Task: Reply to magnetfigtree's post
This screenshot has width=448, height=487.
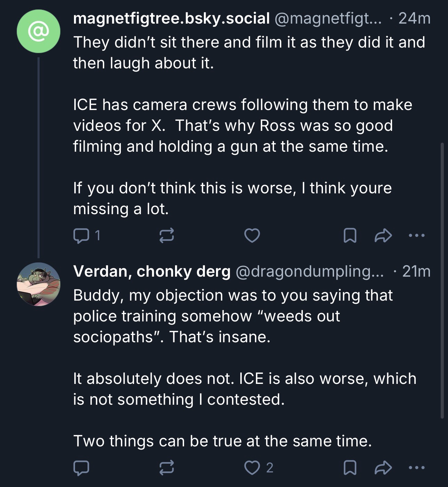Action: click(x=81, y=236)
